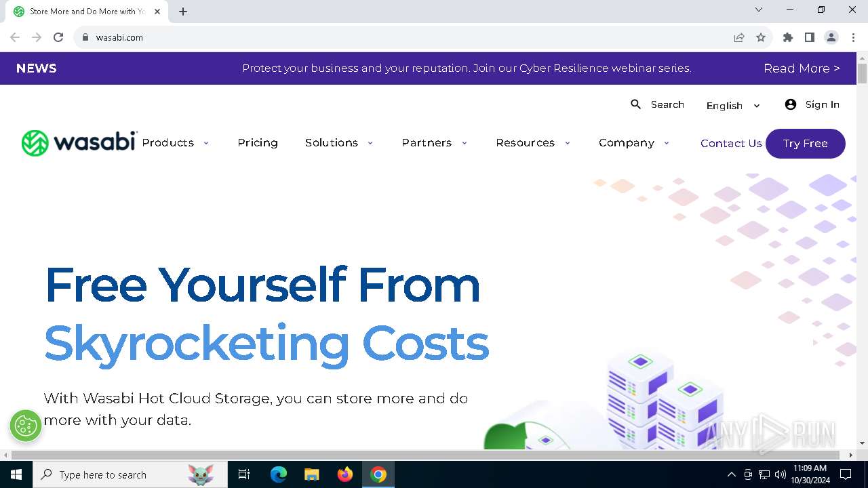Reload the page
The height and width of the screenshot is (488, 868).
(58, 37)
